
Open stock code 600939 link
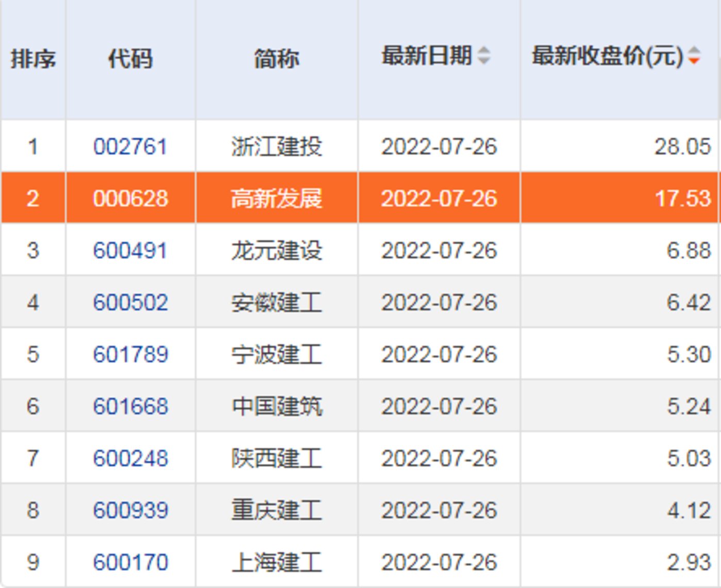(x=130, y=511)
